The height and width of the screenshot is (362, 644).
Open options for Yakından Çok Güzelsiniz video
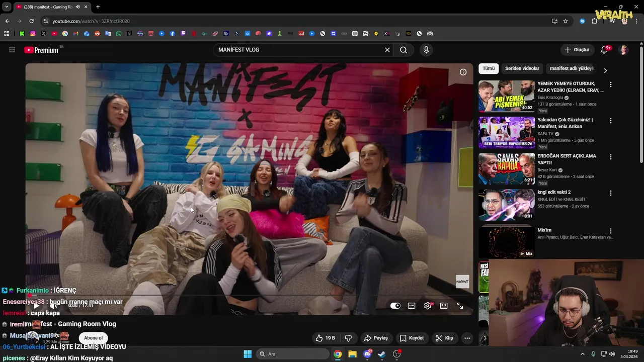(x=611, y=121)
